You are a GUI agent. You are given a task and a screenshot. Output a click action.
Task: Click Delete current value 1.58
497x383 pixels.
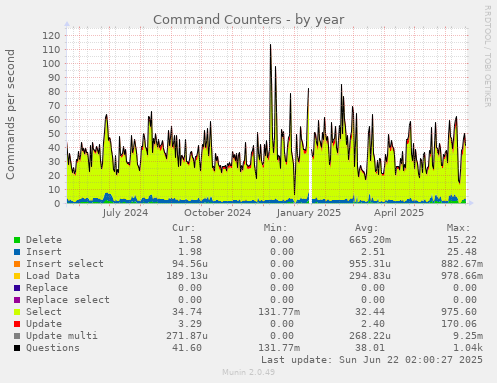tap(190, 240)
